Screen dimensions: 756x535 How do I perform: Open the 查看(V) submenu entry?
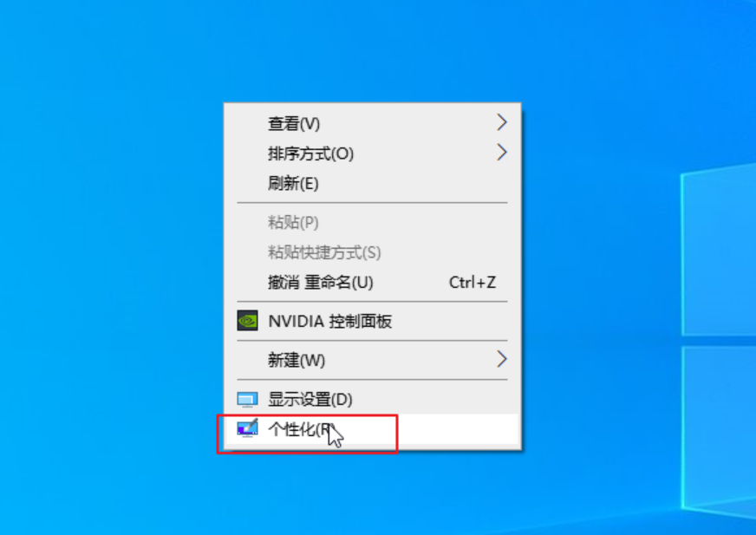pos(372,123)
